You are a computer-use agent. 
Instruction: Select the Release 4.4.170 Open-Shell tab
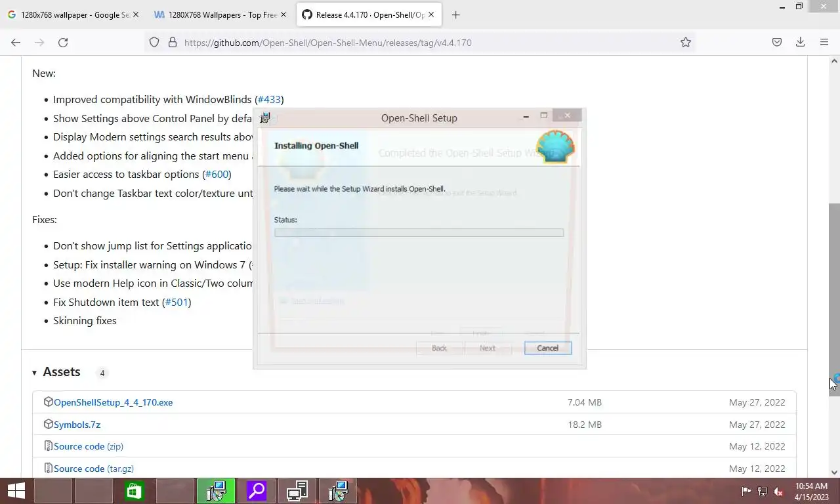[369, 14]
